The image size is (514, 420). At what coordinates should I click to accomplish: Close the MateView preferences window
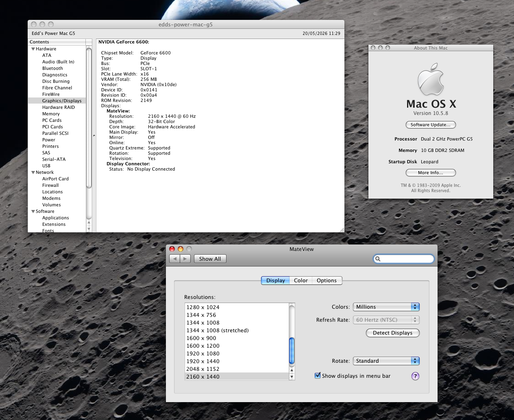pos(172,249)
